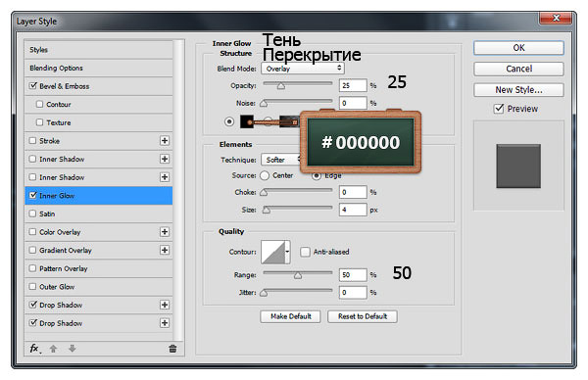
Task: Click the Range value field showing 50
Action: tap(353, 274)
